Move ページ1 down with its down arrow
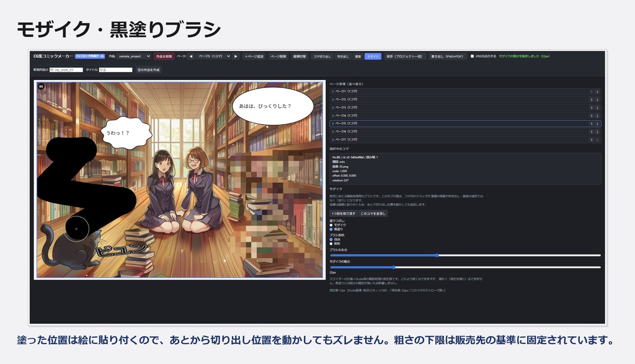The image size is (635, 364). [x=597, y=92]
